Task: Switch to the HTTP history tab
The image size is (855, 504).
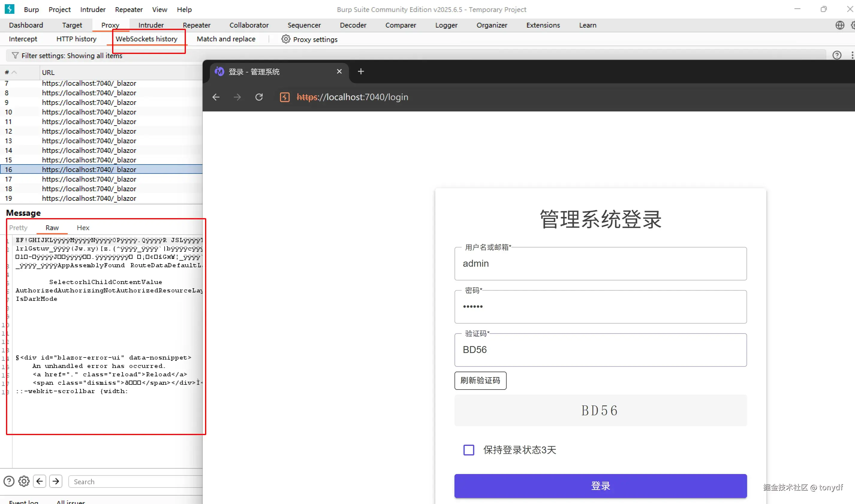Action: click(76, 39)
